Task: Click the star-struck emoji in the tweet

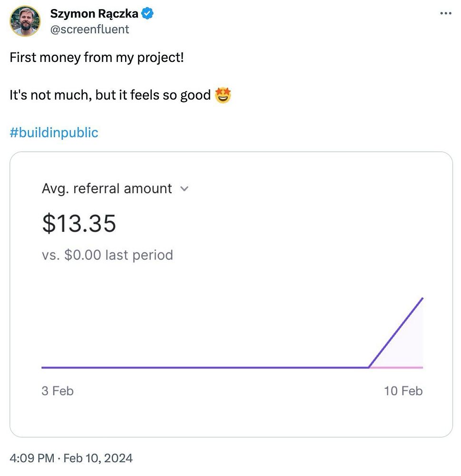Action: [x=223, y=95]
